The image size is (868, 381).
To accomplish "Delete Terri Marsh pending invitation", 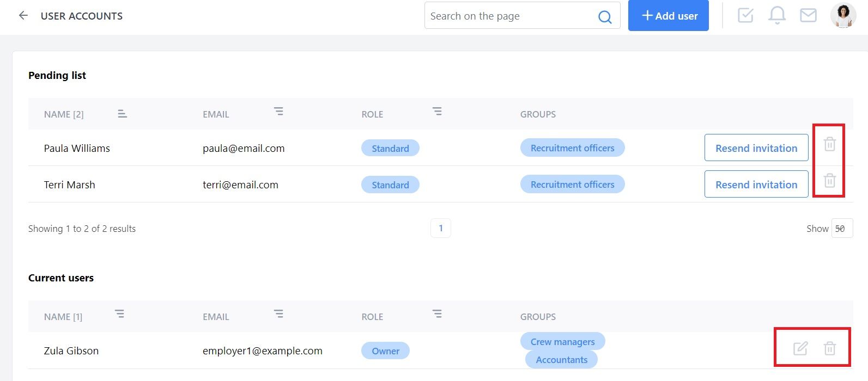I will (x=829, y=181).
